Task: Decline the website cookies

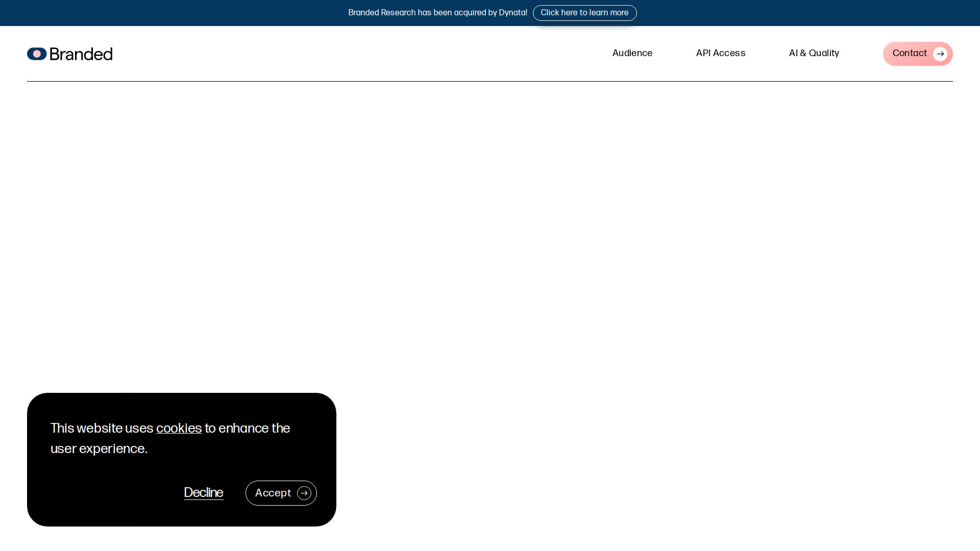Action: [203, 492]
